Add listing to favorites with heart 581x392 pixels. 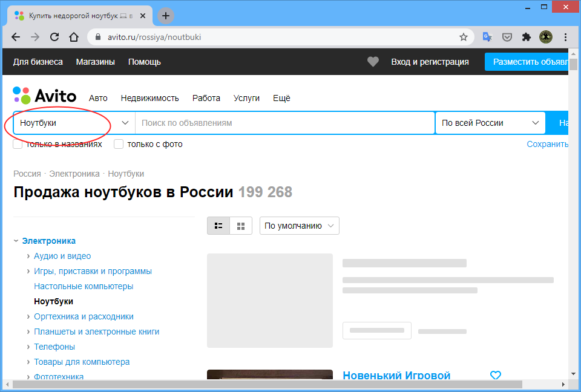pos(496,376)
